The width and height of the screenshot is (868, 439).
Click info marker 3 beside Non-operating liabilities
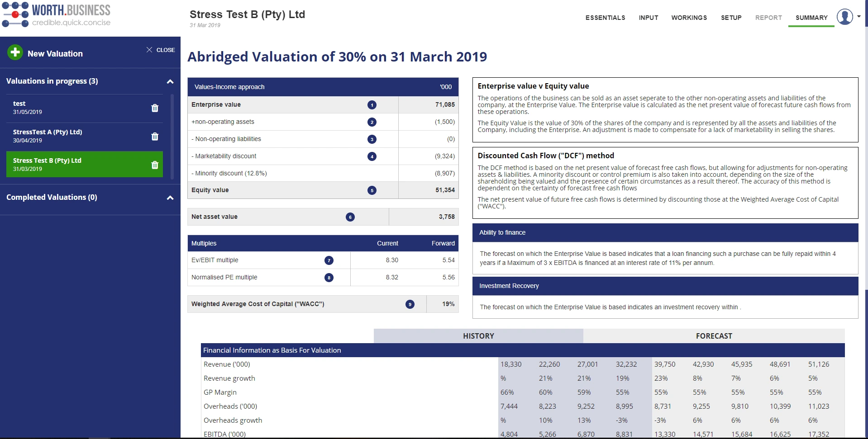(372, 139)
